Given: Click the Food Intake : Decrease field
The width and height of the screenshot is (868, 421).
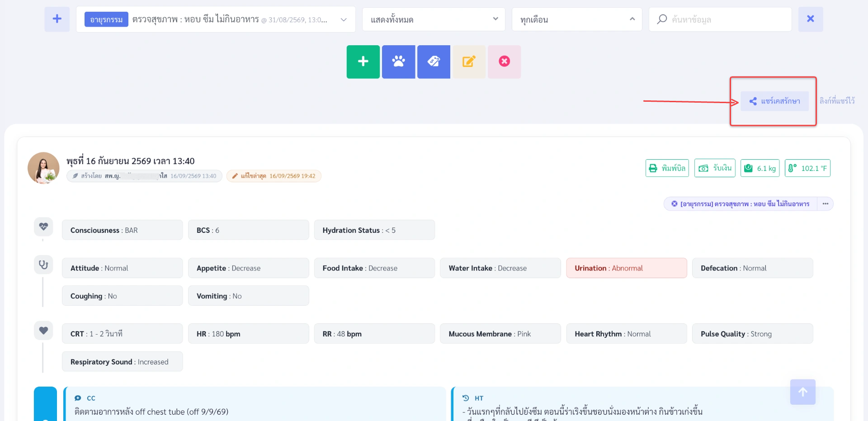Looking at the screenshot, I should [374, 268].
